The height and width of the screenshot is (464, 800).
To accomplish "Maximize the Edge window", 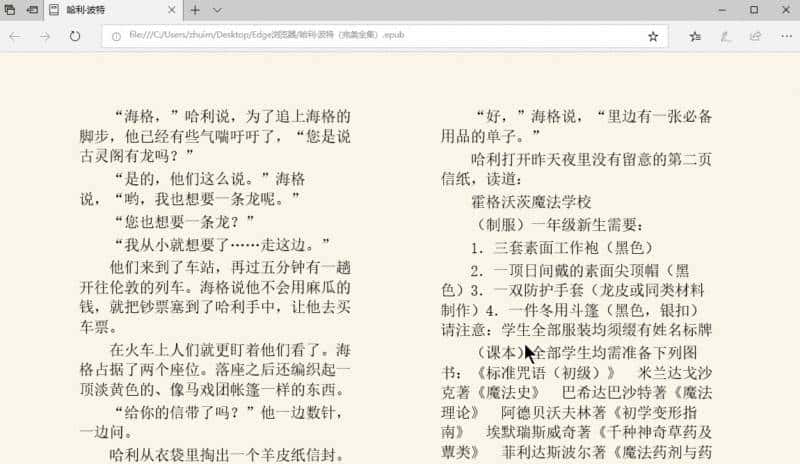I will pyautogui.click(x=754, y=10).
